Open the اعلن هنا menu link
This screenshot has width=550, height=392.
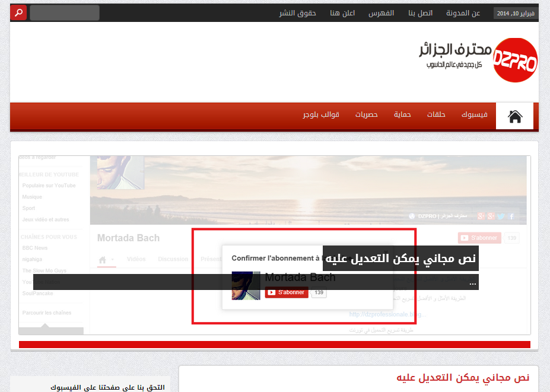342,13
